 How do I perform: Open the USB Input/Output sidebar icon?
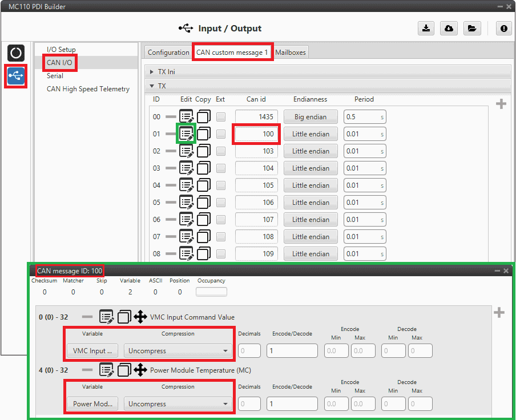coord(16,76)
